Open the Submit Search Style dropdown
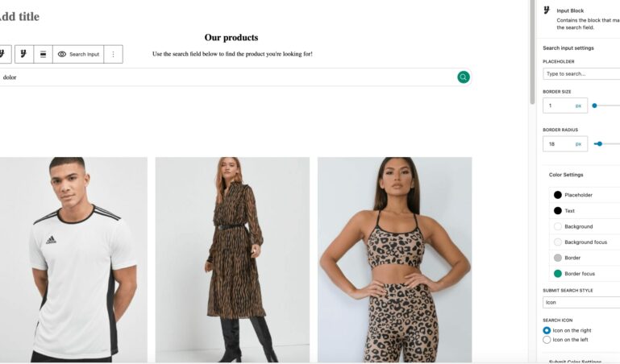The width and height of the screenshot is (620, 364). tap(580, 303)
